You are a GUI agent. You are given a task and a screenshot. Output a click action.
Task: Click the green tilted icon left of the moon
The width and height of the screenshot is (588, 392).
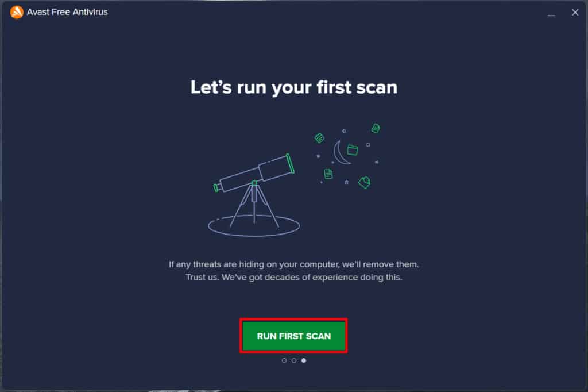[319, 138]
